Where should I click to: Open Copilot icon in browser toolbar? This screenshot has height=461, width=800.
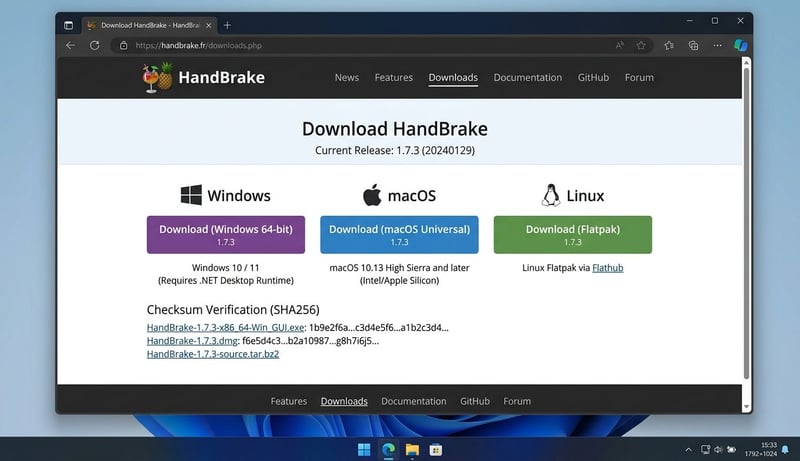[741, 45]
